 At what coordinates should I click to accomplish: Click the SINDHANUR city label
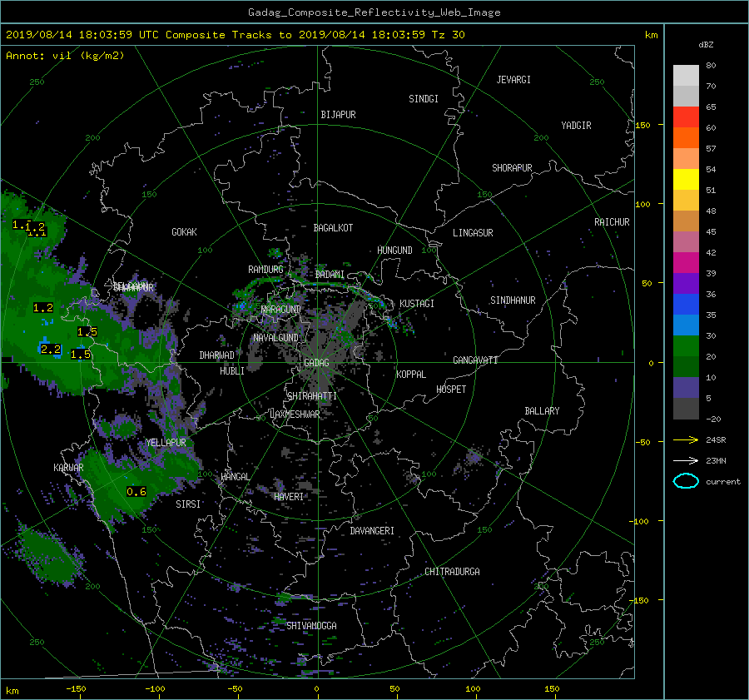pyautogui.click(x=513, y=300)
